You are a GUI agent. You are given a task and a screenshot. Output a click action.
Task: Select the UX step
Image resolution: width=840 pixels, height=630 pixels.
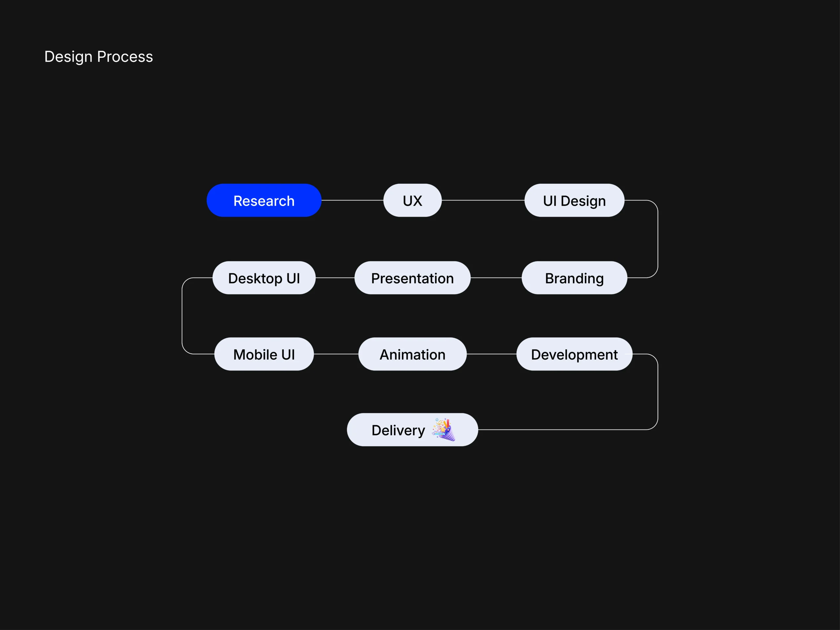pyautogui.click(x=412, y=200)
